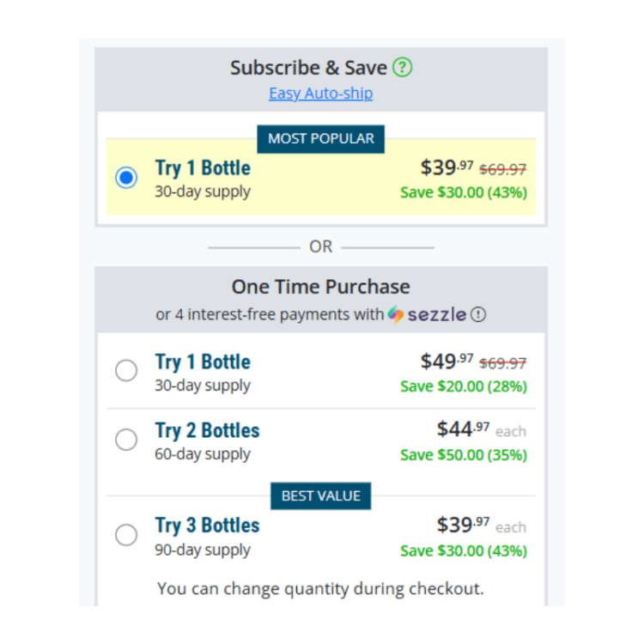Click the Sezzle logo
644x644 pixels.
pos(427,314)
